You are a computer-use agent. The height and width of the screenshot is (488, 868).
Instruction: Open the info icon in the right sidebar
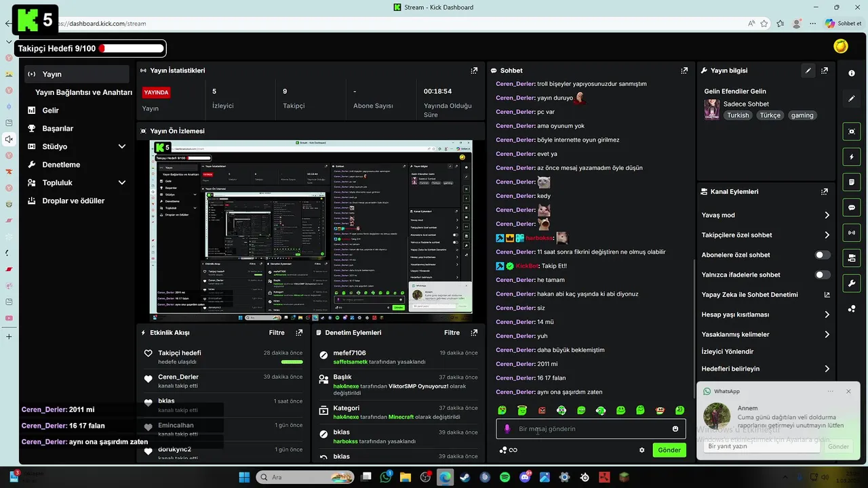tap(852, 73)
